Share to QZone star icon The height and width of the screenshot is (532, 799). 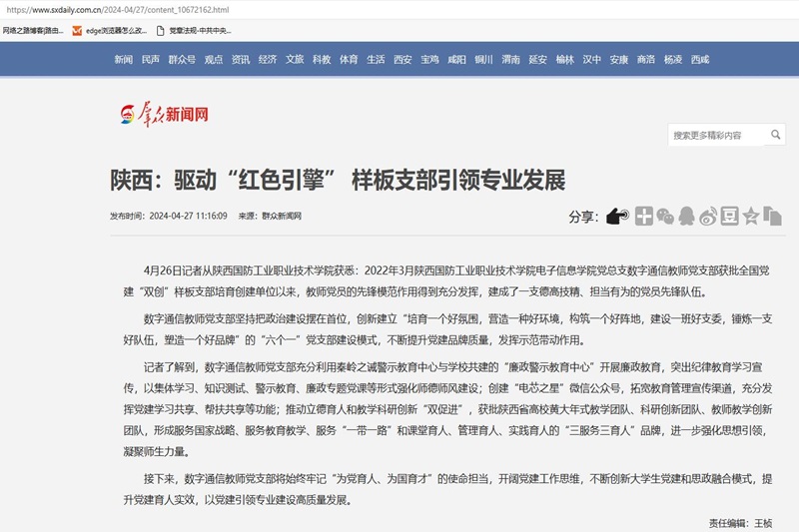(x=750, y=216)
